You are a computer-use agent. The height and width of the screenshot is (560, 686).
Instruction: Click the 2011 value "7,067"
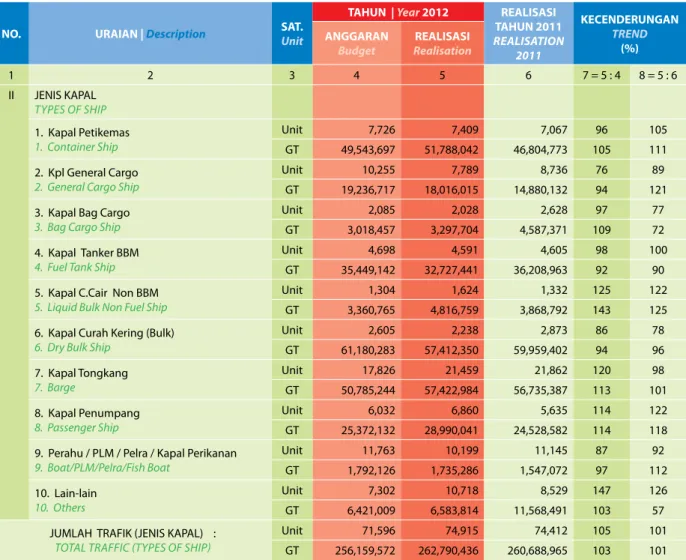(554, 130)
